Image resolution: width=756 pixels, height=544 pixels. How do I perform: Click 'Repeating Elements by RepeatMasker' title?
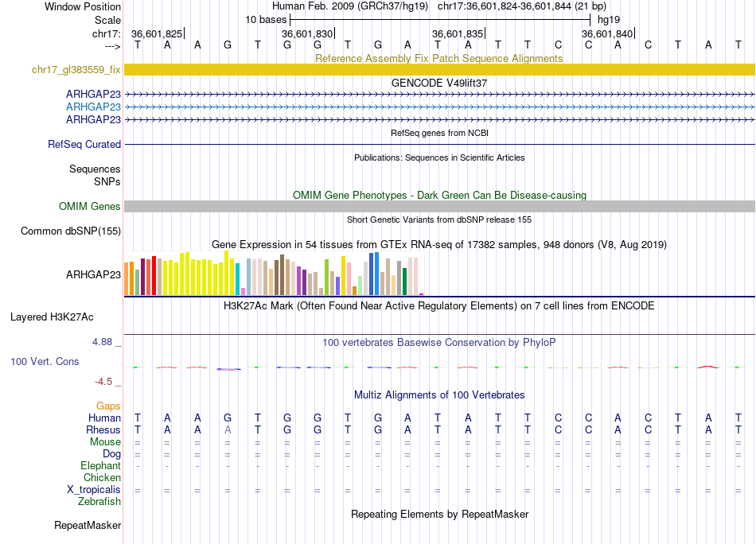(440, 514)
